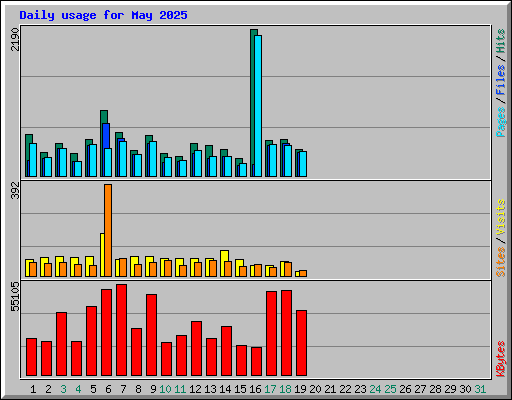Click day label 2 on the x-axis

(x=48, y=389)
